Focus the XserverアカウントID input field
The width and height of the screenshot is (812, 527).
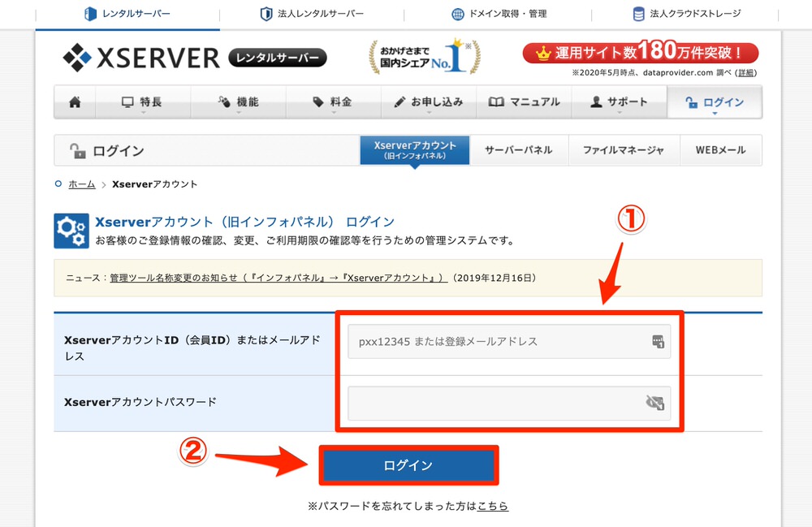click(x=509, y=342)
